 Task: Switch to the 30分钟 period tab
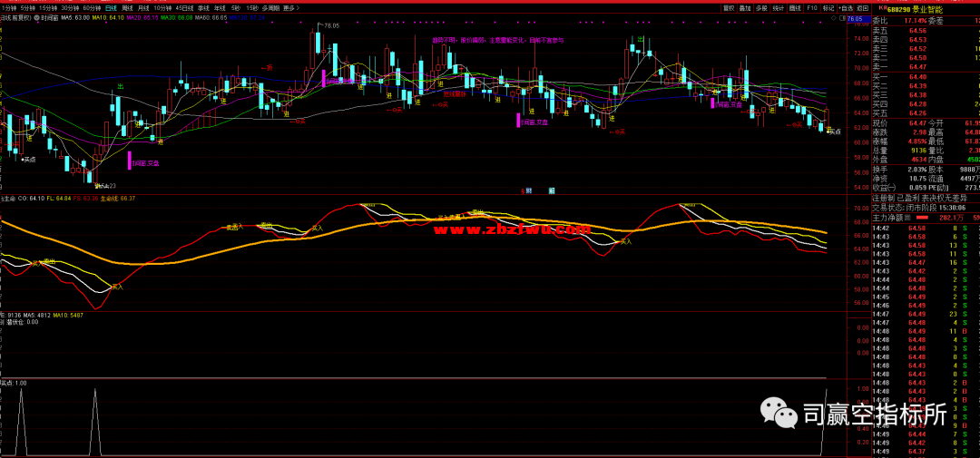coord(71,8)
